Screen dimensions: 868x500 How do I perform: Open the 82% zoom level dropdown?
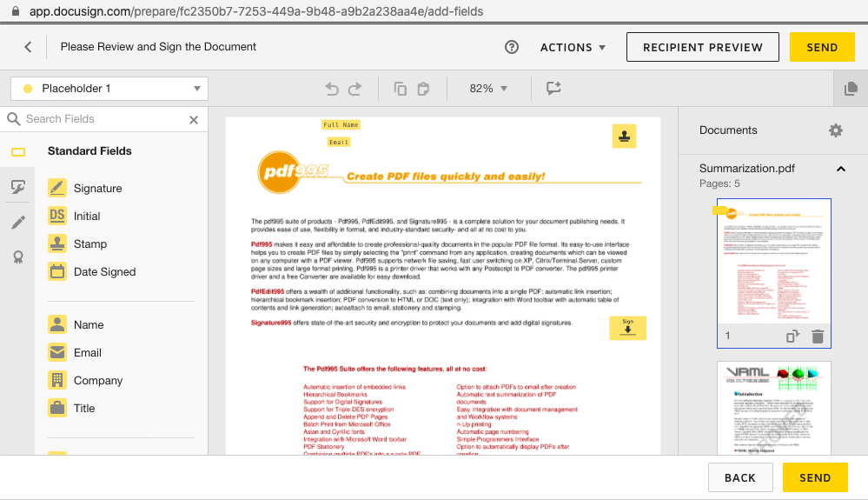(x=488, y=89)
